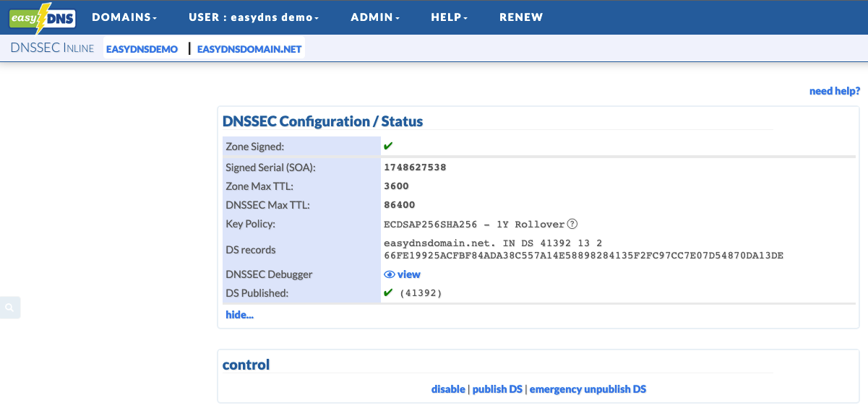The image size is (868, 413).
Task: Expand the HELP menu
Action: click(x=450, y=17)
